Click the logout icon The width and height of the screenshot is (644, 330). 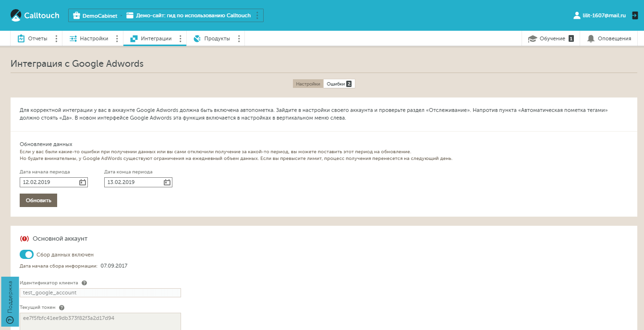point(635,15)
